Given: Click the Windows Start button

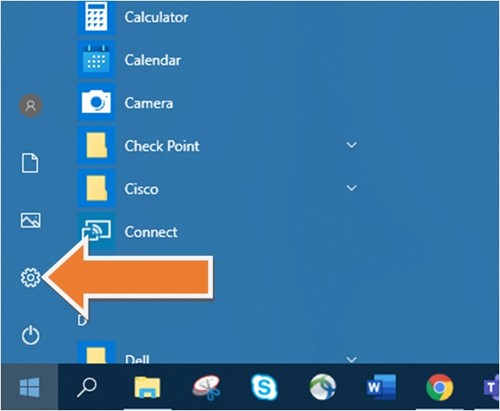Looking at the screenshot, I should point(30,387).
